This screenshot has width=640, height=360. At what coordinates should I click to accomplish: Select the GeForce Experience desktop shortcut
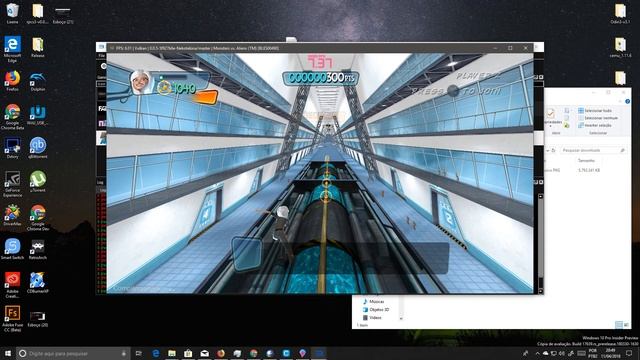tap(12, 184)
